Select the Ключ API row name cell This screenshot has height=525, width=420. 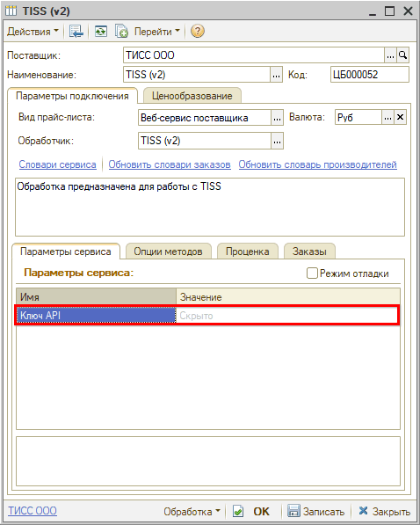coord(96,316)
